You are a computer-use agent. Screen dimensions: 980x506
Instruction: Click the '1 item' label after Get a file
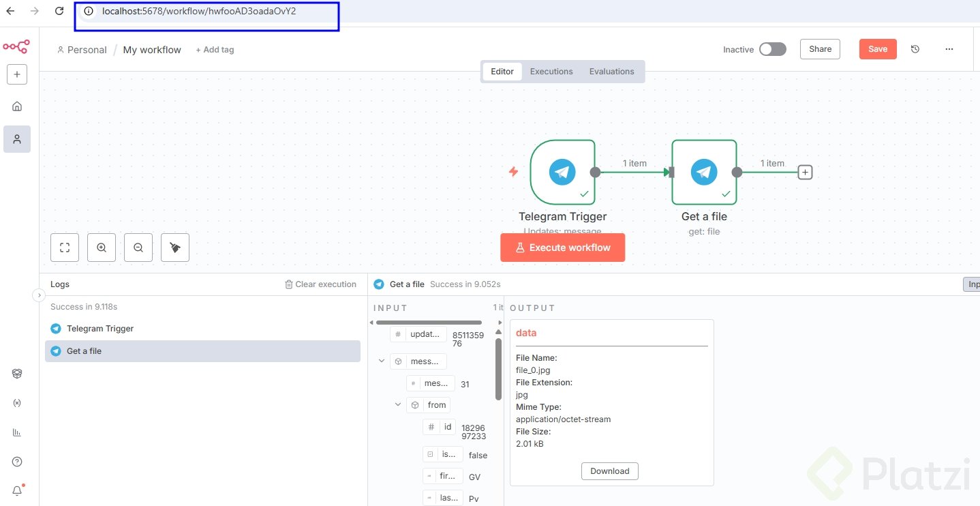point(772,163)
